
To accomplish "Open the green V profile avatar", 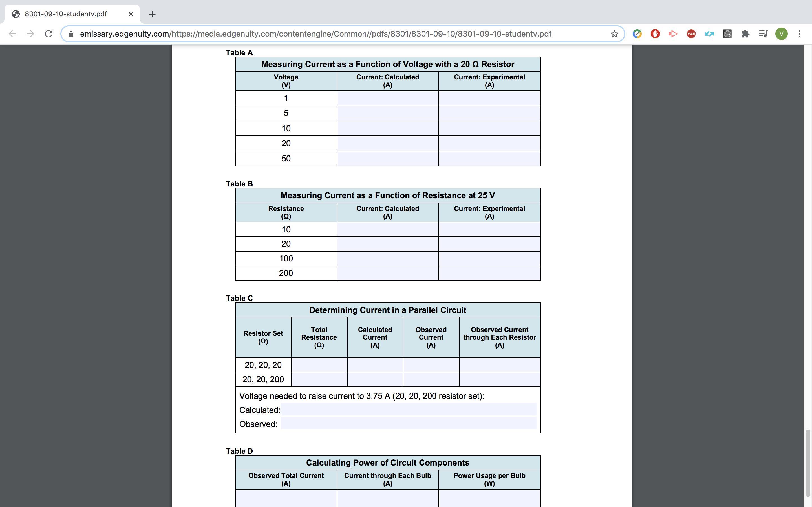I will coord(781,34).
